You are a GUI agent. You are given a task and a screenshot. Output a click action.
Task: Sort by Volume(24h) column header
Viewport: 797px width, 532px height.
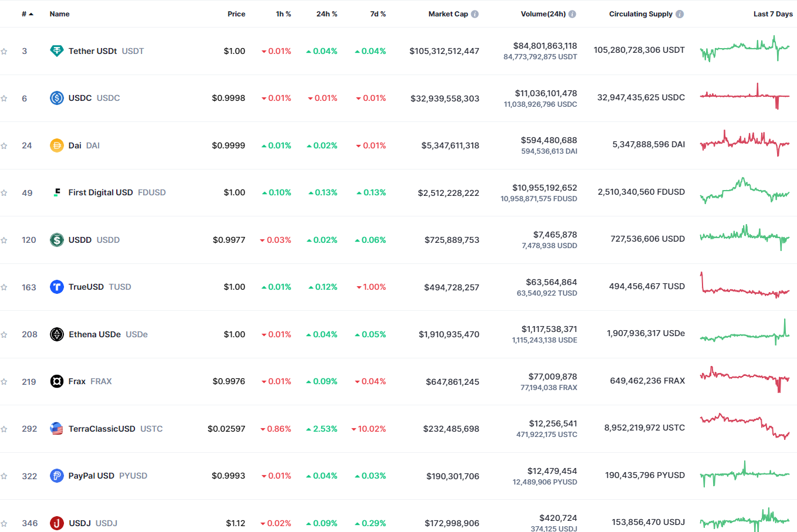tap(543, 14)
